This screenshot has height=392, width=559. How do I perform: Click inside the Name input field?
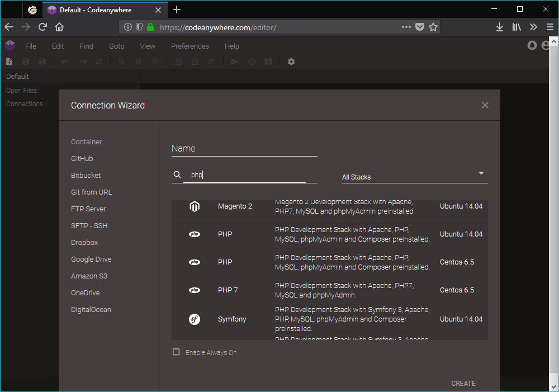pyautogui.click(x=244, y=148)
